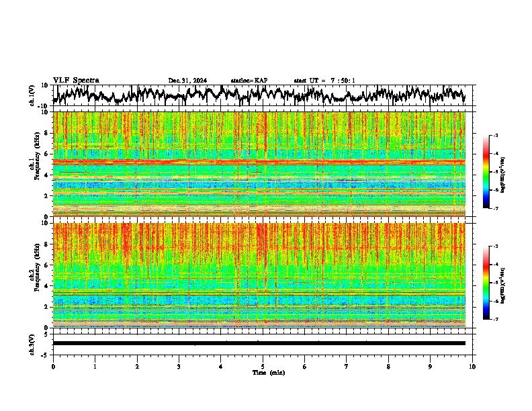Screen dimensions: 532x411
Task: Click the time axis tick label '10'
Action: point(472,367)
